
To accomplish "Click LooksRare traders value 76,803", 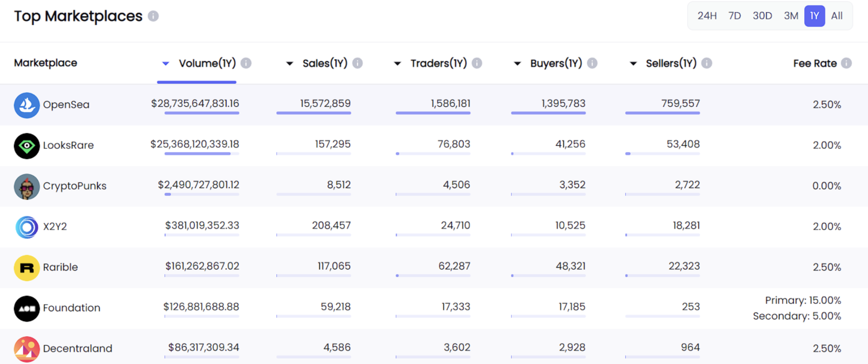I will pyautogui.click(x=453, y=144).
